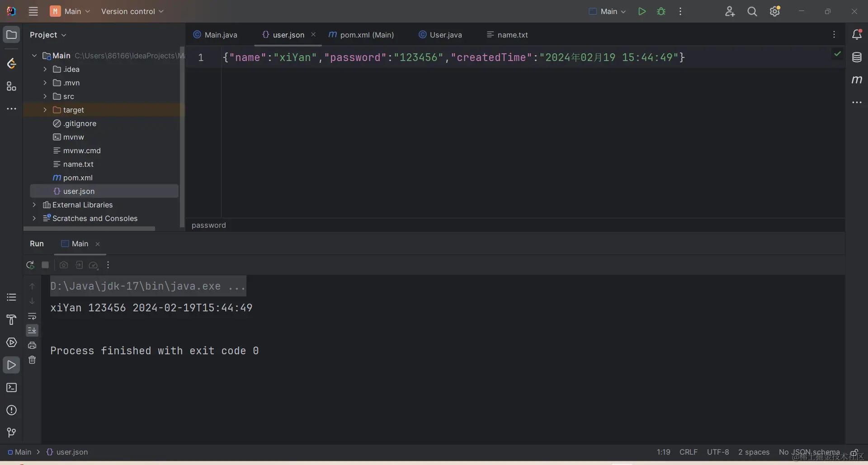This screenshot has height=465, width=868.
Task: Open Search Everywhere
Action: 752,11
